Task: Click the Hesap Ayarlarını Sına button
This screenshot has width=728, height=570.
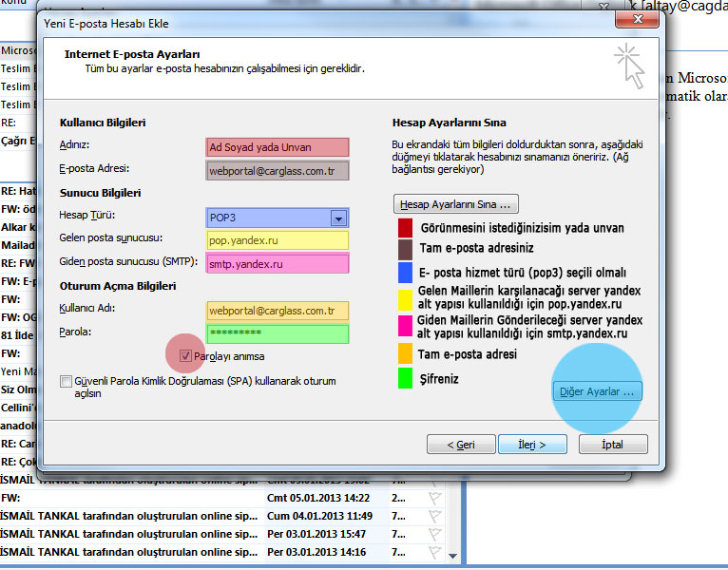Action: [x=455, y=204]
